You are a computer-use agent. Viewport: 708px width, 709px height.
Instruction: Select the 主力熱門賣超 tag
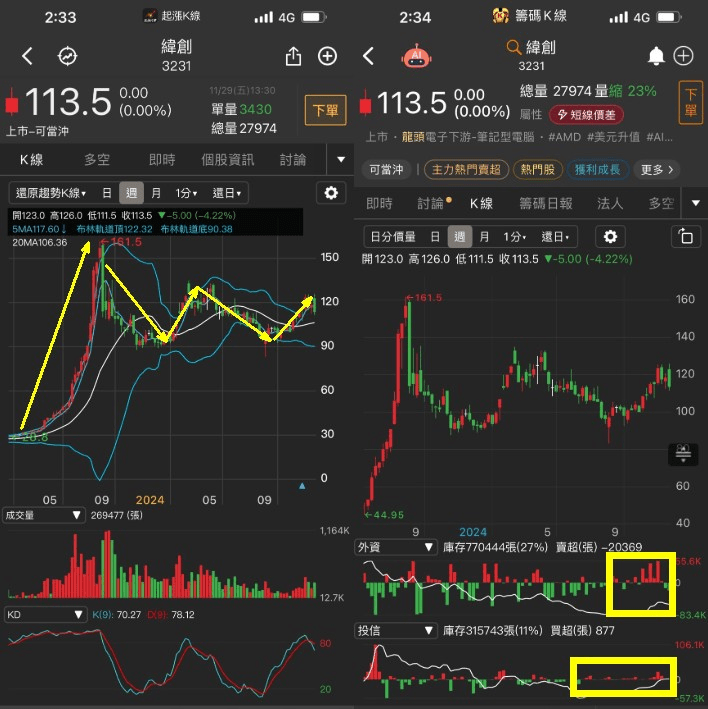point(466,170)
